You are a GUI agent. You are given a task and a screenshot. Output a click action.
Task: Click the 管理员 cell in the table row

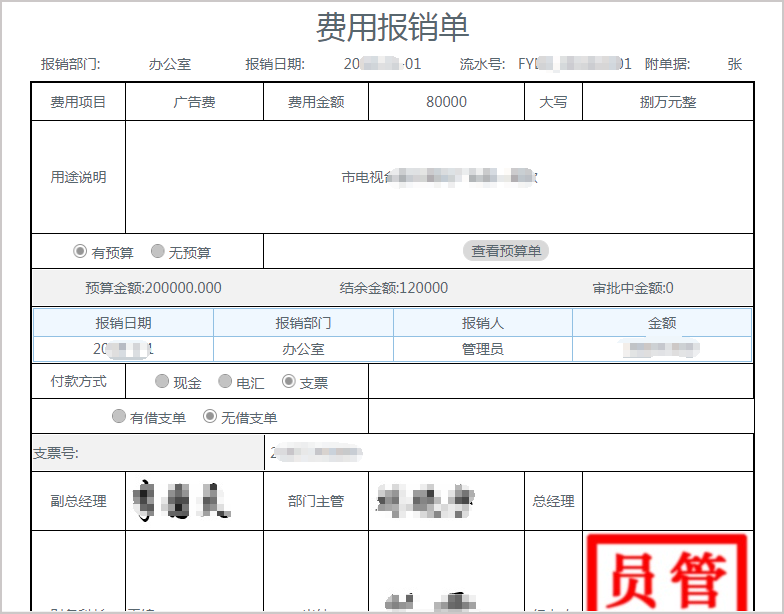point(482,349)
